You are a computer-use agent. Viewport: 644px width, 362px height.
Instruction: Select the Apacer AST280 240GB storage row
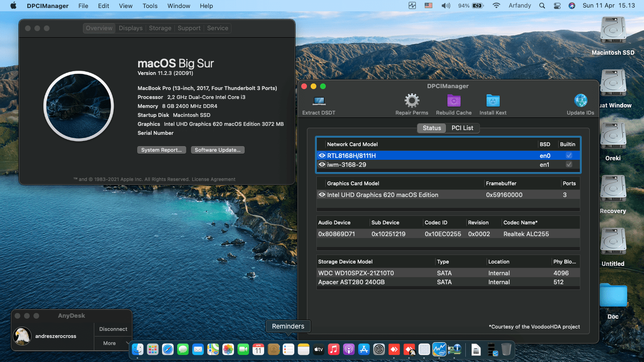click(448, 282)
